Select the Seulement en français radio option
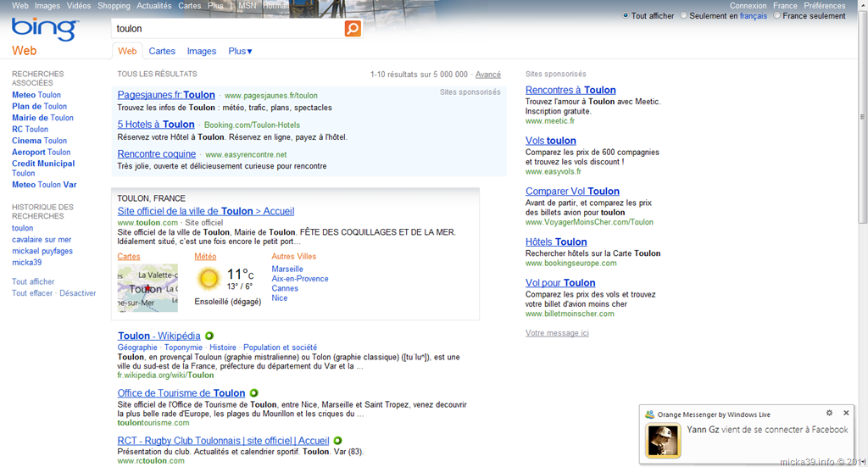 (x=684, y=15)
